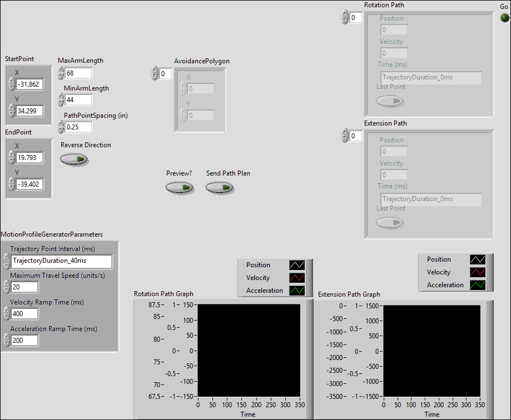
Task: Click the Go indicator LED
Action: point(505,18)
